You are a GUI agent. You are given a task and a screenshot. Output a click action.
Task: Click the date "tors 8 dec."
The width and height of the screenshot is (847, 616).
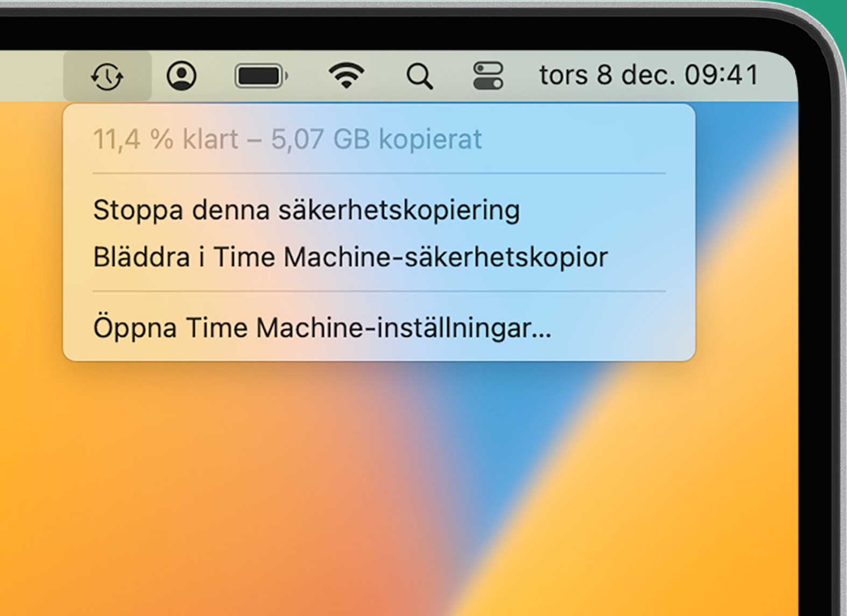pos(607,75)
